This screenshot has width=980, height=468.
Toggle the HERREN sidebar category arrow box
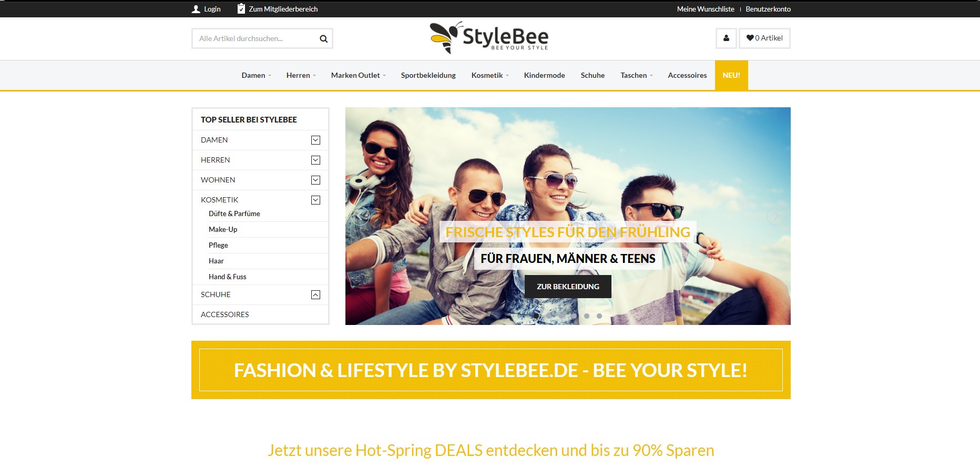[315, 160]
